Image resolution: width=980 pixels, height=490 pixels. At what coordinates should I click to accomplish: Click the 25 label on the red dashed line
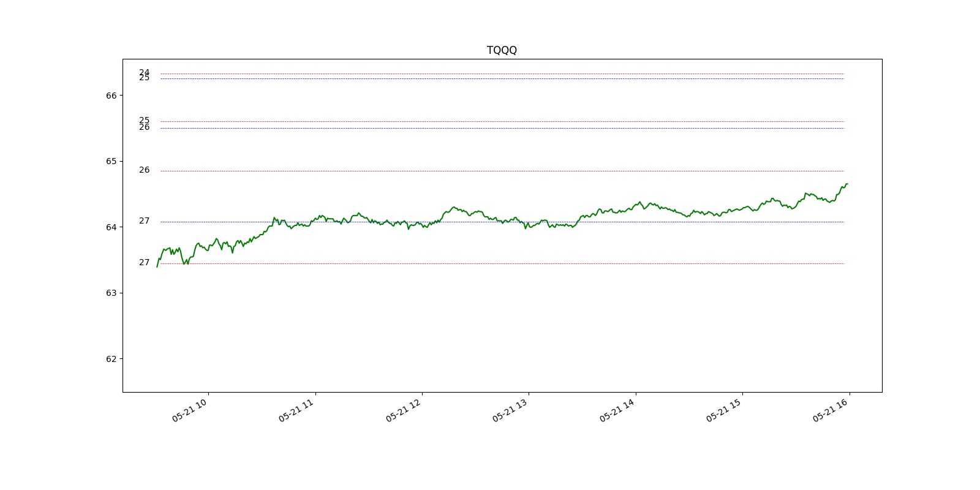pos(144,120)
